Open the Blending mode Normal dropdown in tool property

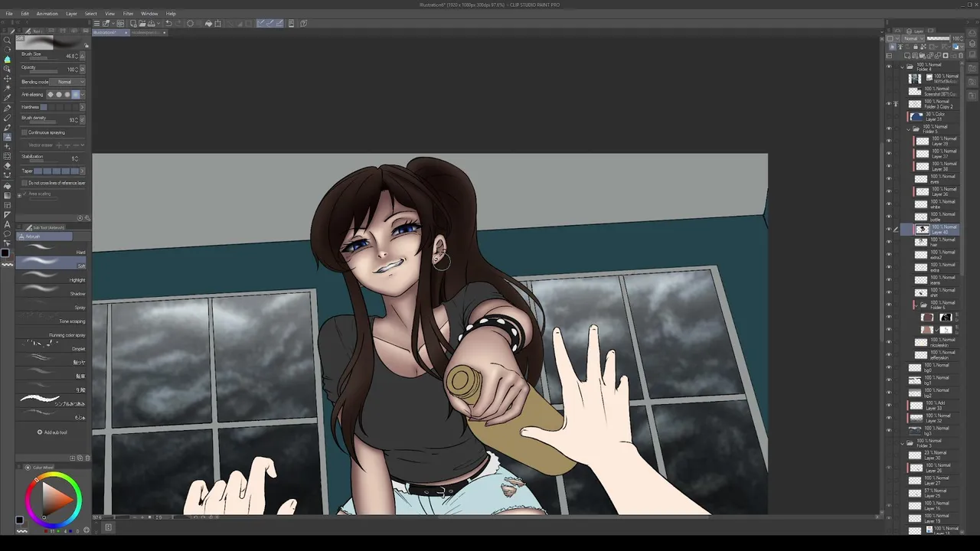tap(67, 82)
